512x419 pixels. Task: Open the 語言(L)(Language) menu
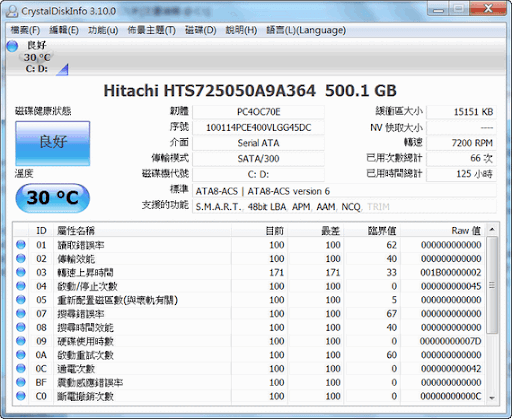[306, 30]
